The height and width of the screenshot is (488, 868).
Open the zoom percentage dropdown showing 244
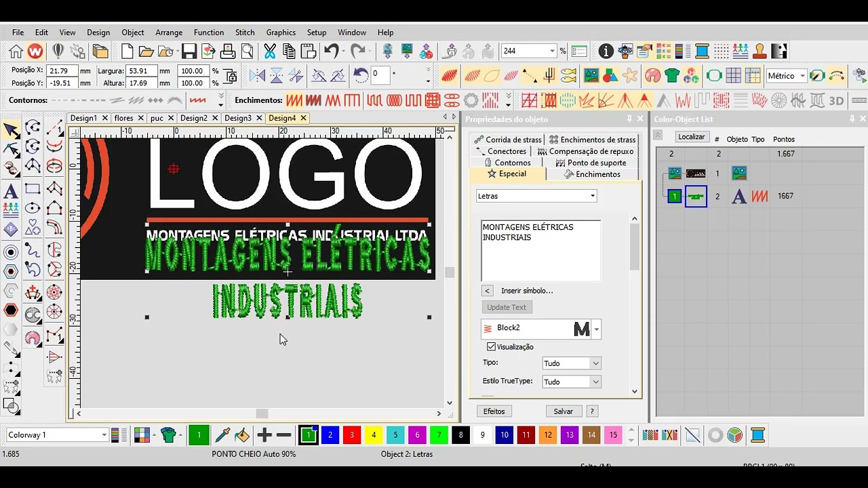point(552,51)
